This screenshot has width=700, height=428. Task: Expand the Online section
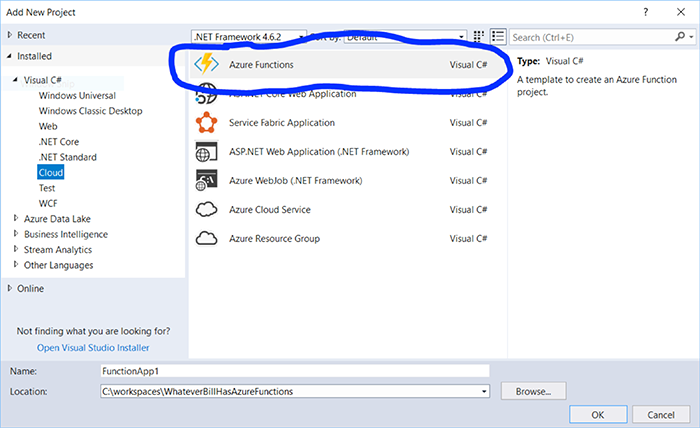pos(10,288)
